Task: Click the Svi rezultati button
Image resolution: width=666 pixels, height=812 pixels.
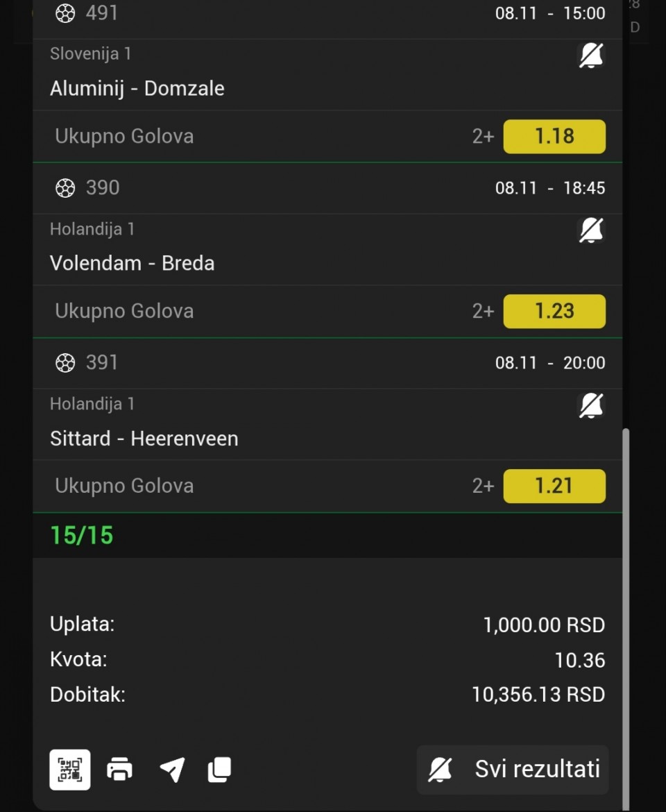Action: 513,770
